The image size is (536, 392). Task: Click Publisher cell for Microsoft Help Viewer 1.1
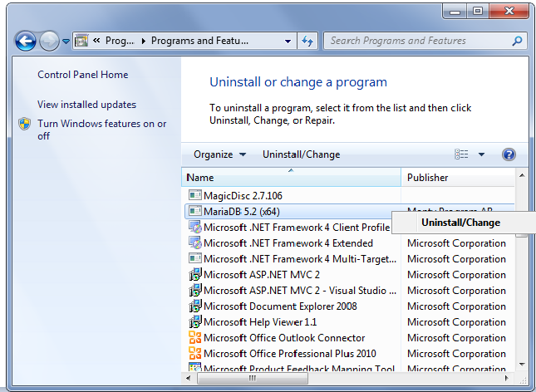(456, 322)
